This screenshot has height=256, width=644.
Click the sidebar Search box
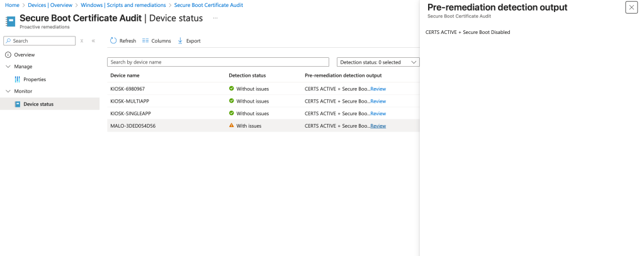[41, 41]
